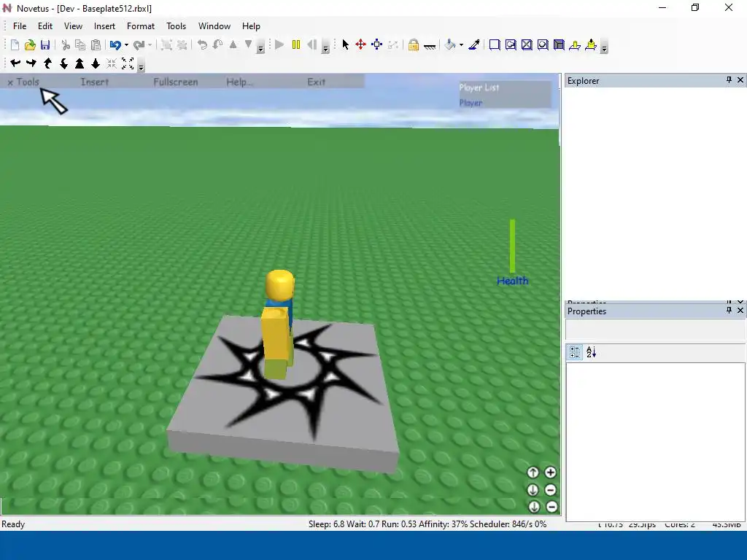Image resolution: width=747 pixels, height=560 pixels.
Task: Click the viewport zoom-in plus button
Action: 550,472
